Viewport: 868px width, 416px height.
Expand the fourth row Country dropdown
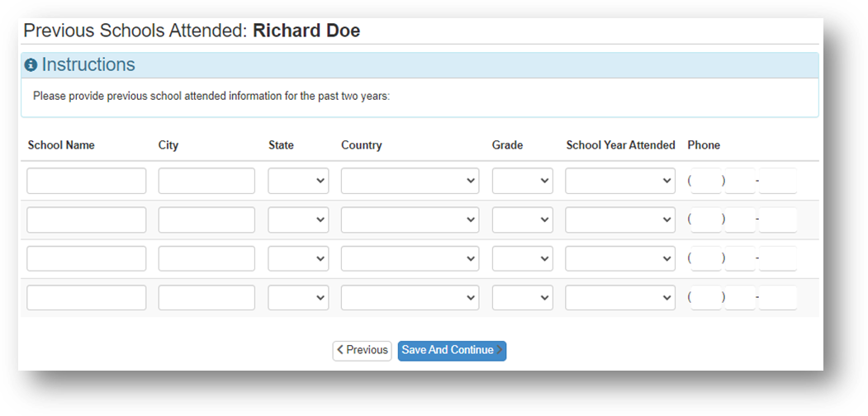[x=410, y=298]
